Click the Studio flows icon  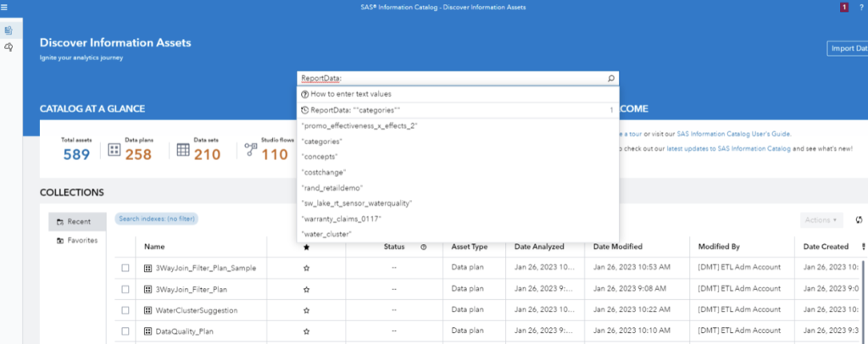tap(251, 150)
